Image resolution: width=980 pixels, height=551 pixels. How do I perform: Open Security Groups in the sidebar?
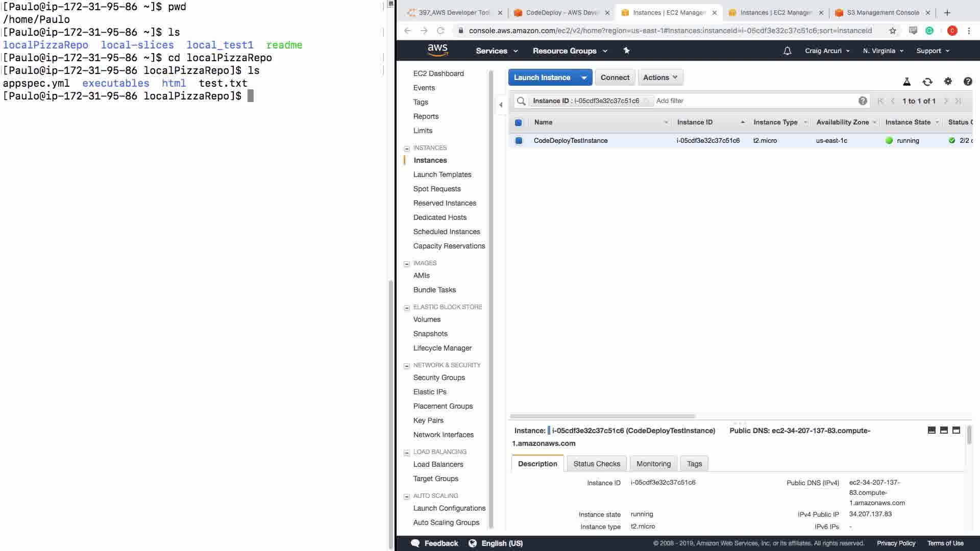click(x=438, y=378)
